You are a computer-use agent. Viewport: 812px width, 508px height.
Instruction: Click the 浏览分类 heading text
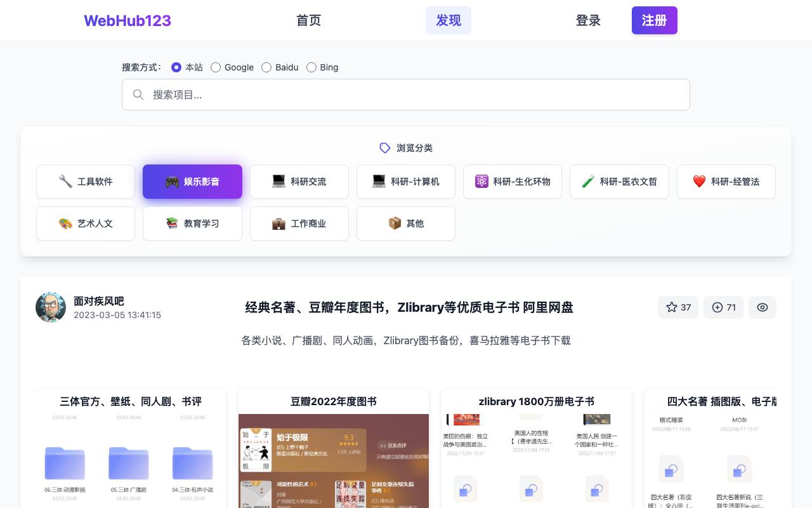coord(415,148)
